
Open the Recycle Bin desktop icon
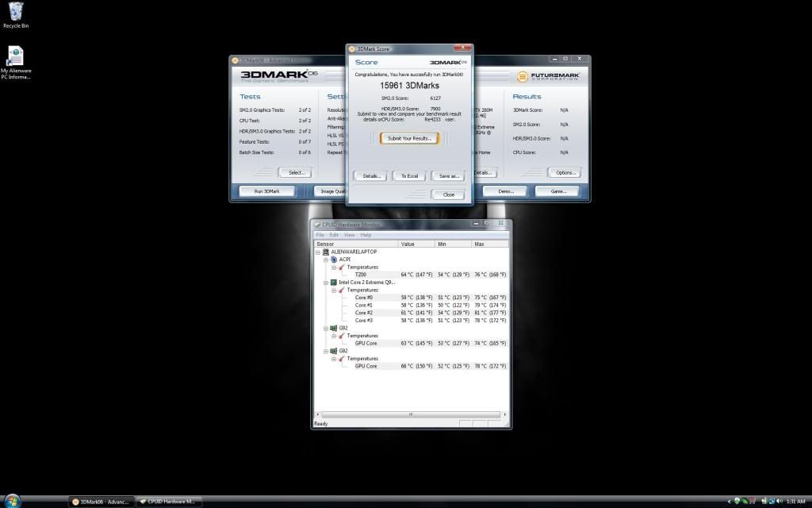pyautogui.click(x=16, y=14)
